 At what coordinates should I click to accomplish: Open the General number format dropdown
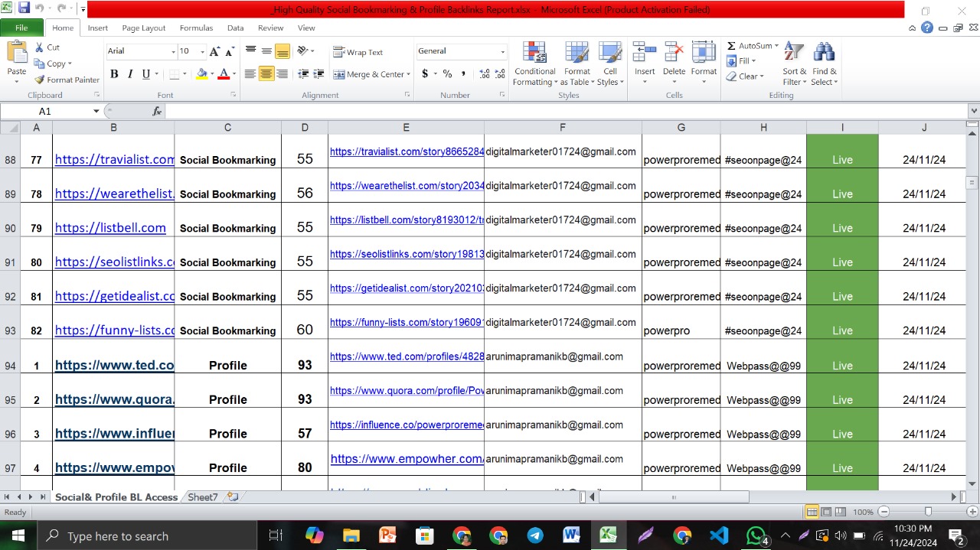pyautogui.click(x=502, y=51)
